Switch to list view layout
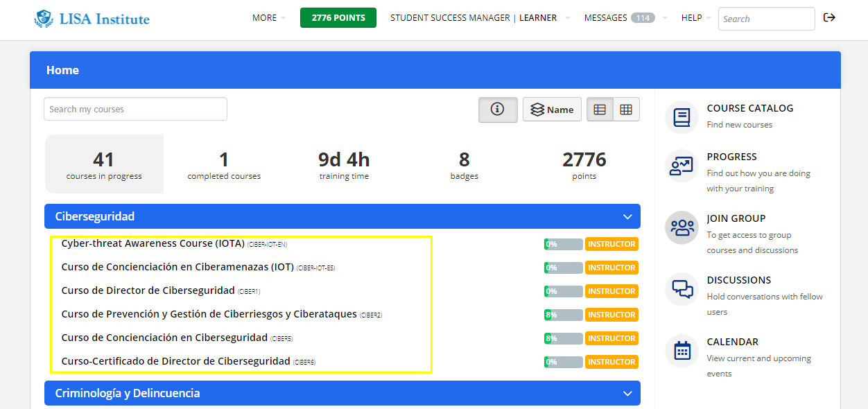This screenshot has width=868, height=409. tap(600, 110)
